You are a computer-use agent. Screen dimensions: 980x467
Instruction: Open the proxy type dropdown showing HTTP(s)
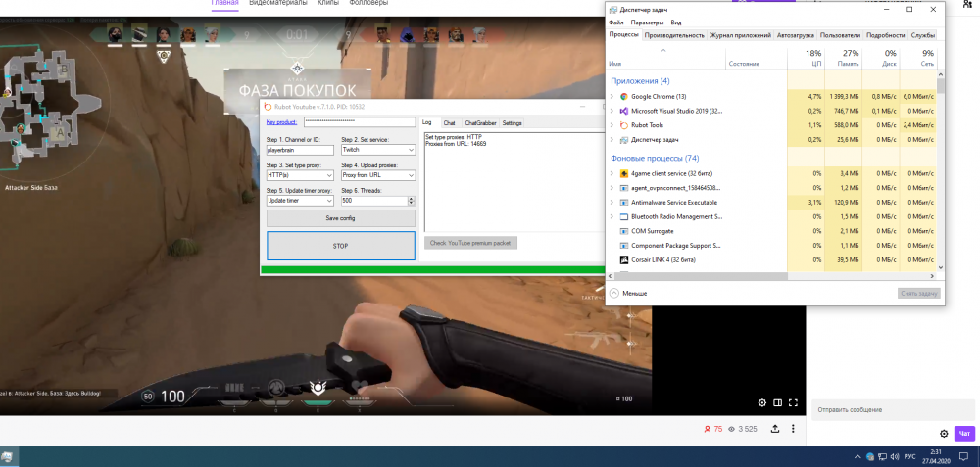pos(299,175)
